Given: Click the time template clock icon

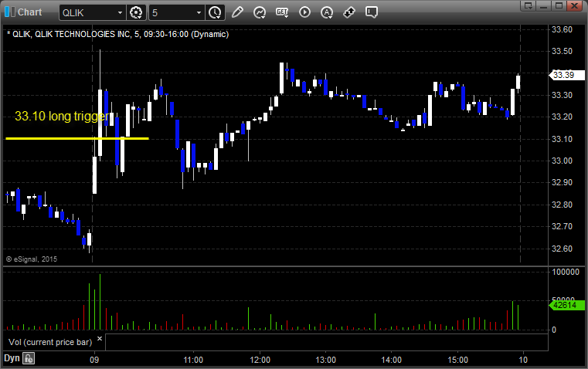Looking at the screenshot, I should pos(215,12).
